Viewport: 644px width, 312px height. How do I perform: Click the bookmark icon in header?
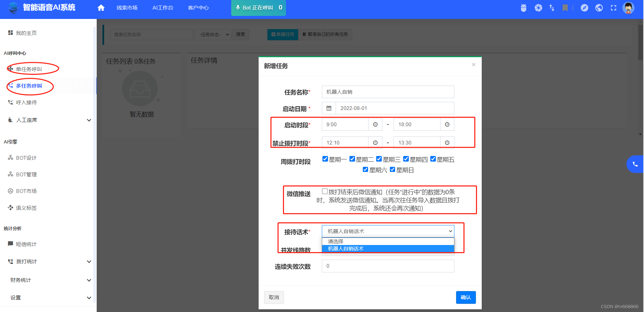tap(565, 8)
